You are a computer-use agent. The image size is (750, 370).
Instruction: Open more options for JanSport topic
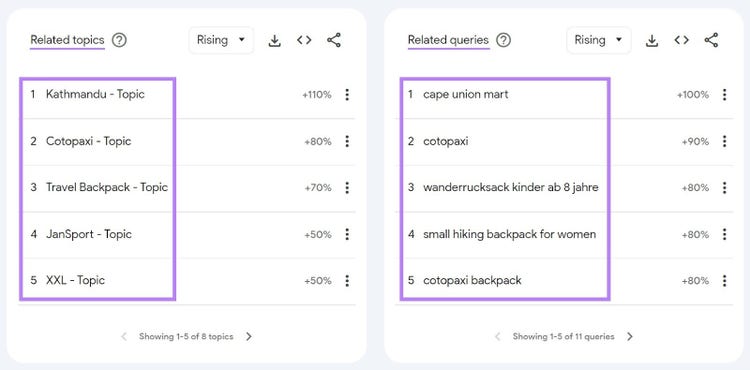(x=347, y=234)
